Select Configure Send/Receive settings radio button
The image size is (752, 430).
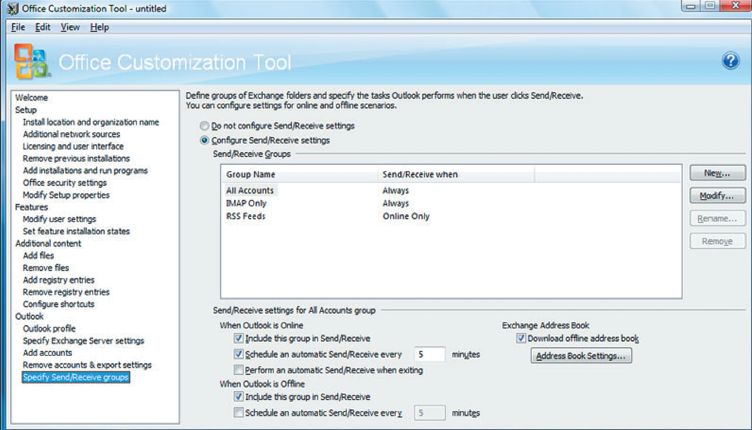pyautogui.click(x=205, y=141)
